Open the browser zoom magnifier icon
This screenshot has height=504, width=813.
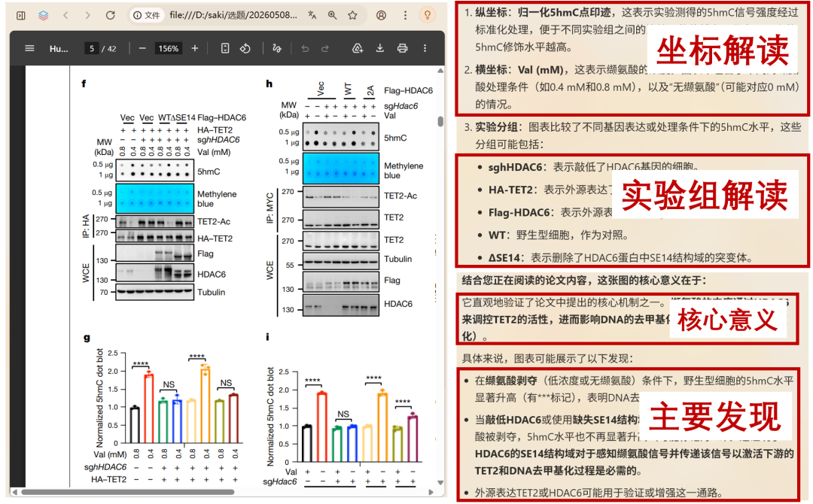tap(333, 16)
